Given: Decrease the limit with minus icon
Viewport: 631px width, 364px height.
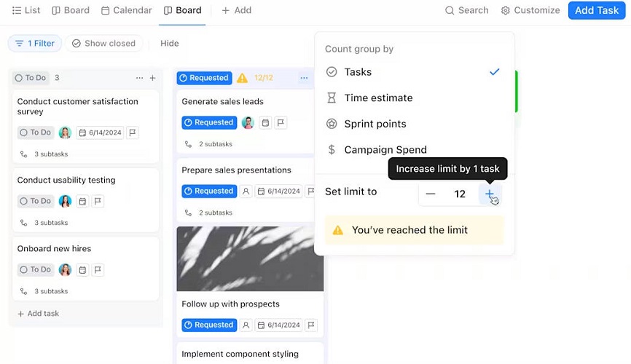Looking at the screenshot, I should [x=430, y=194].
